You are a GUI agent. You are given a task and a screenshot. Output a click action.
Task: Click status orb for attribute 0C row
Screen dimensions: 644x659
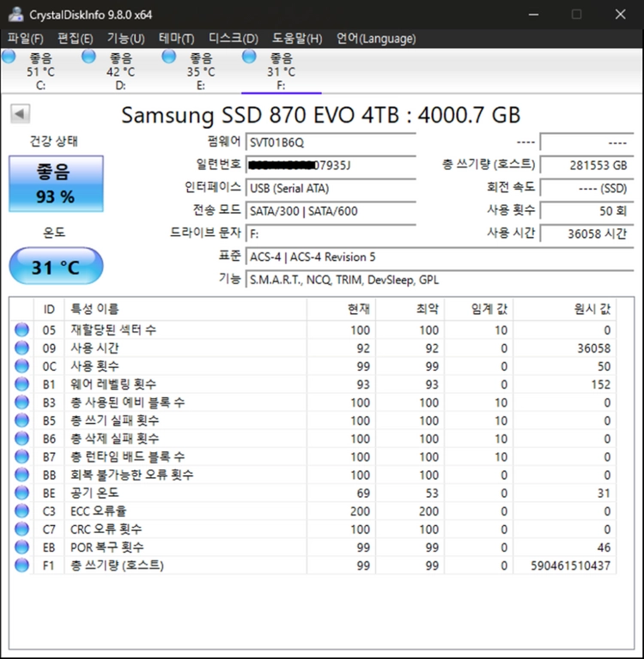click(21, 366)
